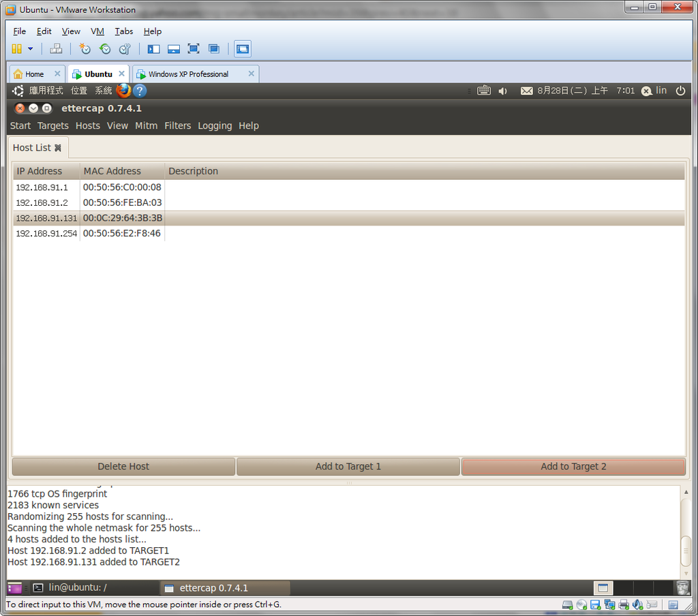Open the VMware View menu
Viewport: 698px width, 616px height.
tap(71, 31)
